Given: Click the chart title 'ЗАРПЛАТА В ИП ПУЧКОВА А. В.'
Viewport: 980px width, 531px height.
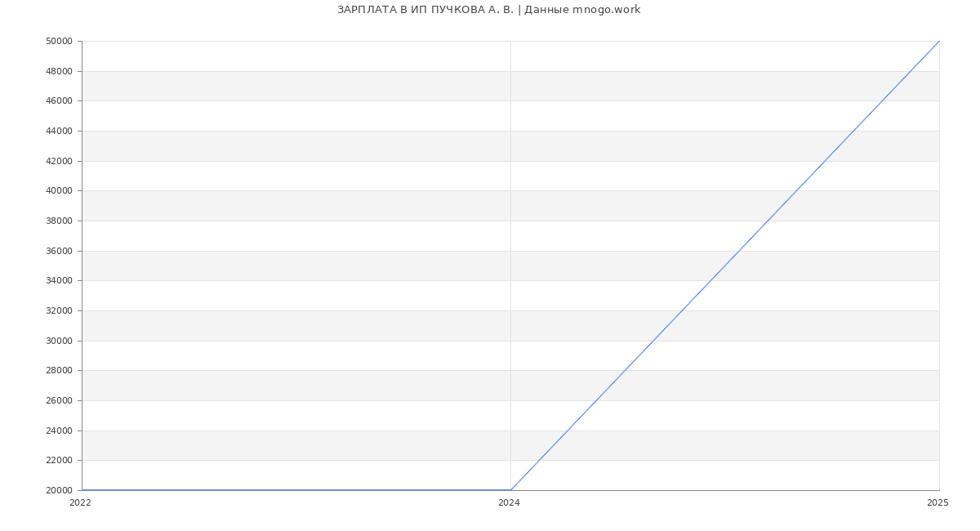Looking at the screenshot, I should (425, 10).
